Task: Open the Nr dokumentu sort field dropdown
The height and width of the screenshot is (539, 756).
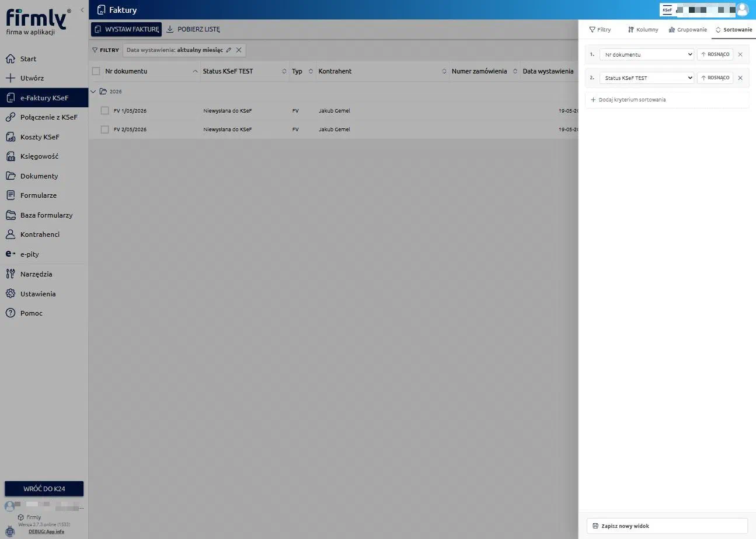Action: pyautogui.click(x=647, y=54)
